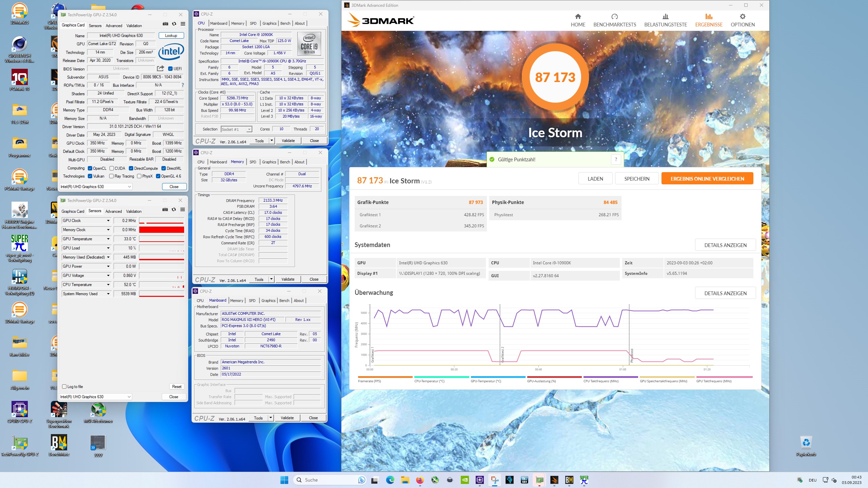The image size is (868, 488).
Task: Click GPU-Z Sensors window refresh icon
Action: click(x=174, y=209)
